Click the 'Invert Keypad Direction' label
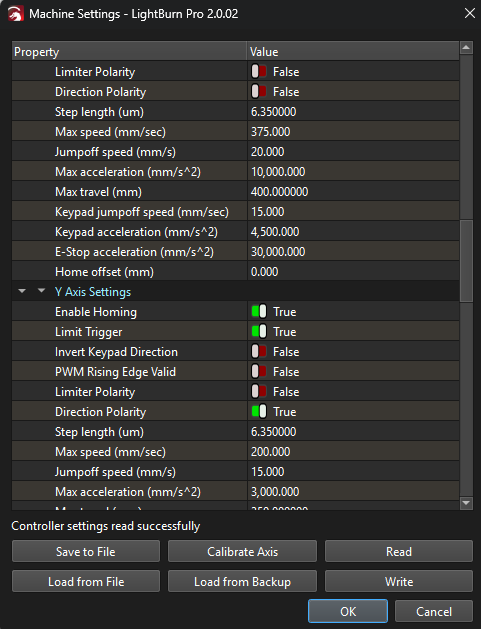This screenshot has height=629, width=481. pos(116,352)
